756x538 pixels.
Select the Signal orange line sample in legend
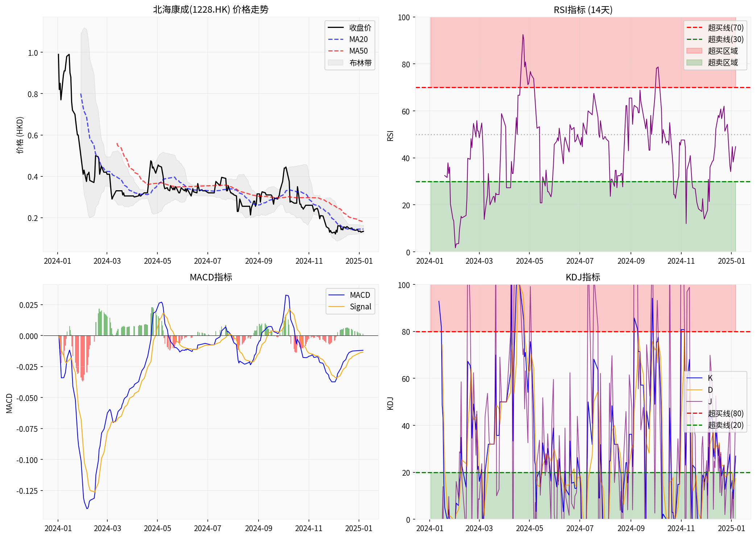336,306
